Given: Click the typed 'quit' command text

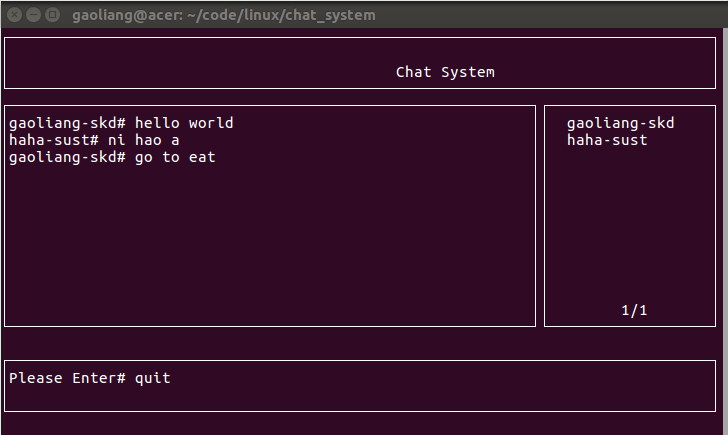Looking at the screenshot, I should (153, 378).
